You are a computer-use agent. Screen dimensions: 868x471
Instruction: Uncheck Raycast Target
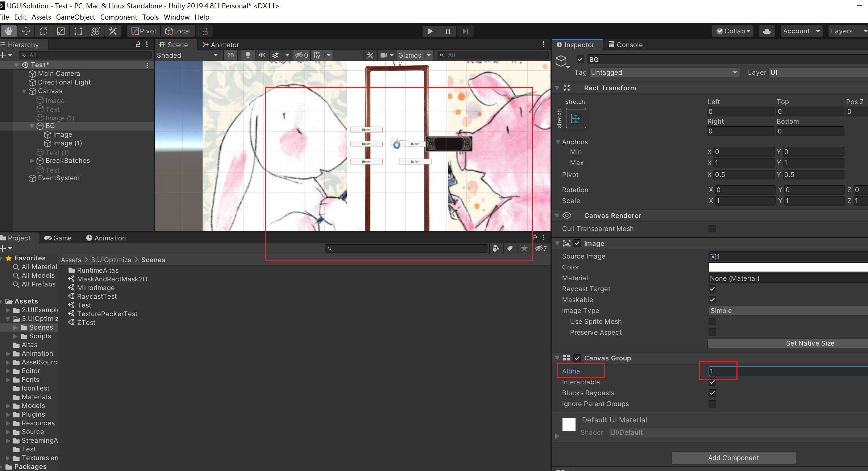click(712, 289)
